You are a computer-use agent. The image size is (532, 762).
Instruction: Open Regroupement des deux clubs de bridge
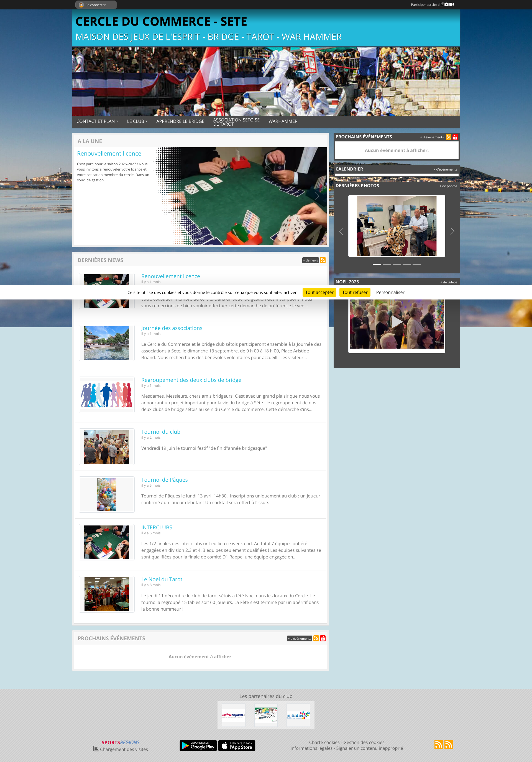click(191, 380)
